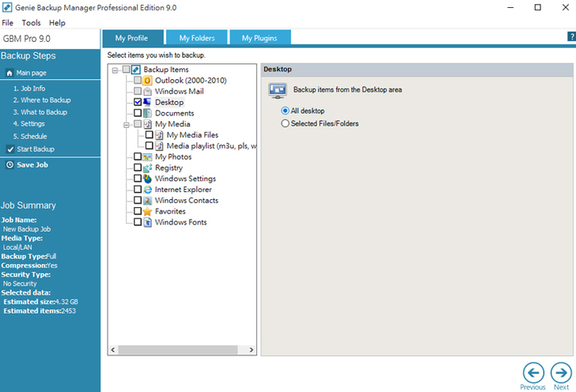Click the Windows Settings icon
Image resolution: width=576 pixels, height=392 pixels.
coord(148,179)
